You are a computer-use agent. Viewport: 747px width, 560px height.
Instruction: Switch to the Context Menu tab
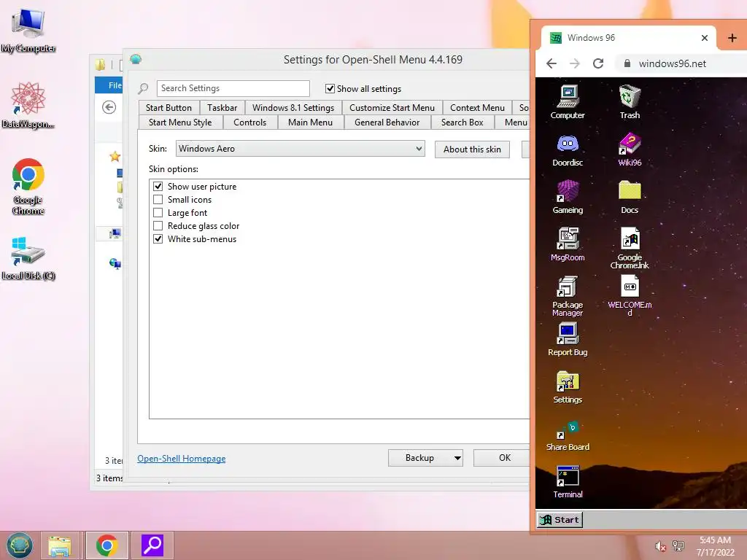coord(477,108)
